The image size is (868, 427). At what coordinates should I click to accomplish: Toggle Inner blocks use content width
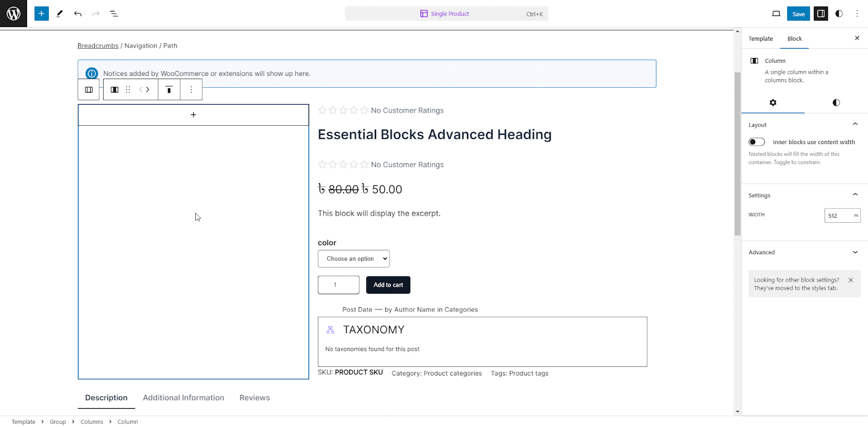coord(757,142)
